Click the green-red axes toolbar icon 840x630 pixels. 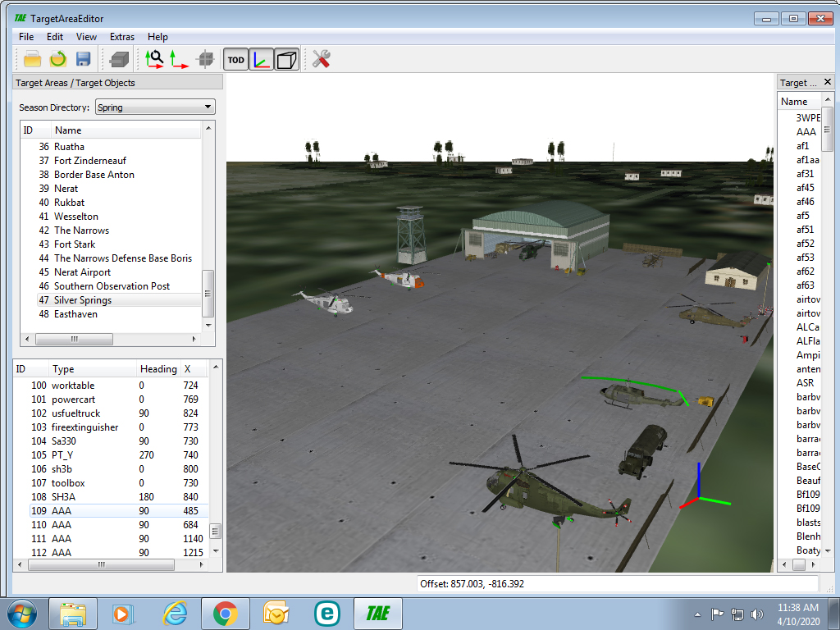(180, 59)
